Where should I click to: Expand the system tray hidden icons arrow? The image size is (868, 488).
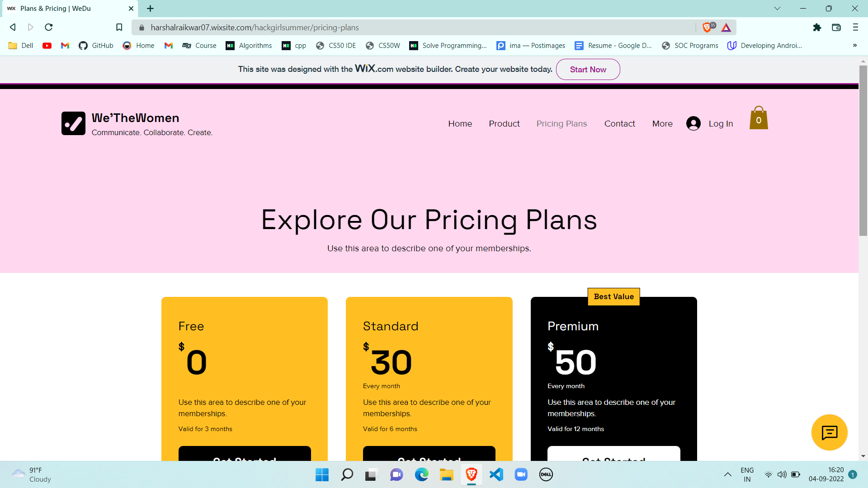[x=727, y=474]
